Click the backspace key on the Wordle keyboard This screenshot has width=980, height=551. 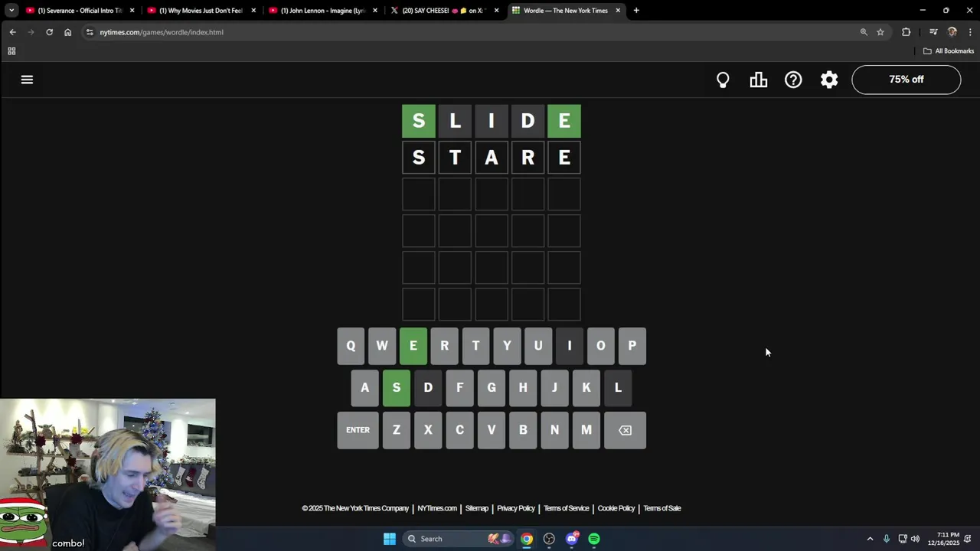625,430
